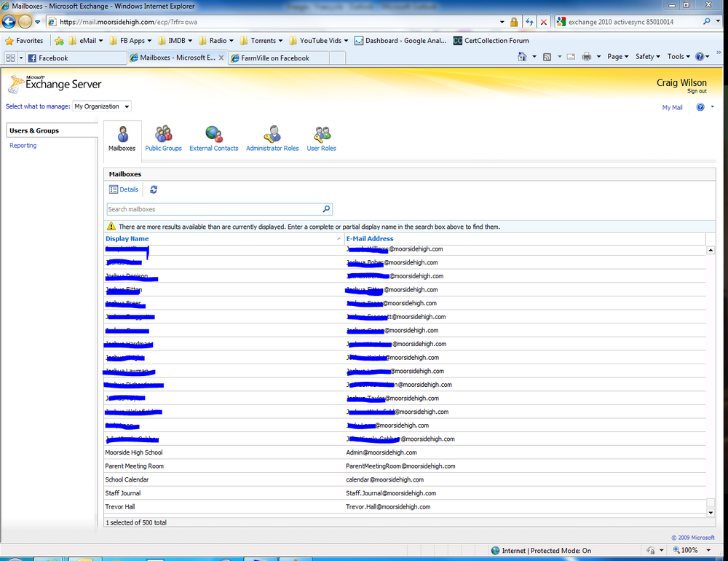728x561 pixels.
Task: Click the Sign out link
Action: (697, 91)
